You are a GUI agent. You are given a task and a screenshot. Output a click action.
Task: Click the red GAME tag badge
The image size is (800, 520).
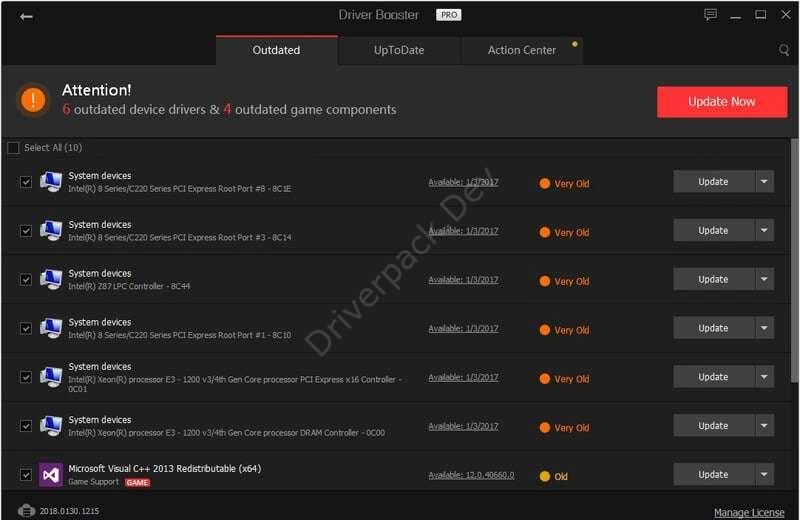pyautogui.click(x=137, y=482)
